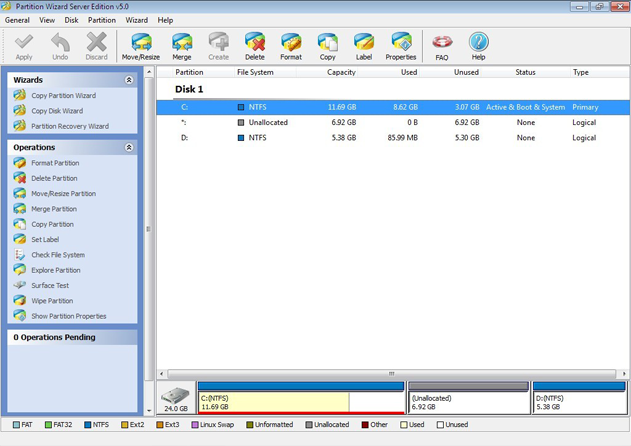The height and width of the screenshot is (446, 631).
Task: Open partition Properties from the toolbar
Action: click(x=401, y=45)
